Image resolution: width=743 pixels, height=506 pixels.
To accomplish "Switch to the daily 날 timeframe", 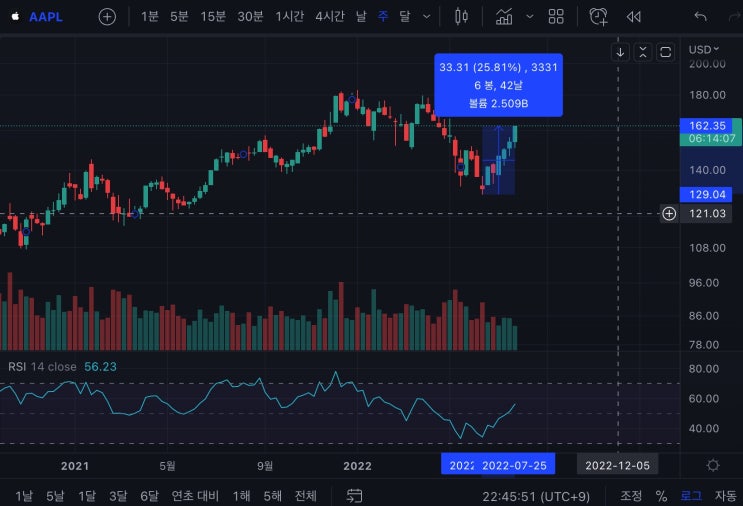I will tap(361, 17).
